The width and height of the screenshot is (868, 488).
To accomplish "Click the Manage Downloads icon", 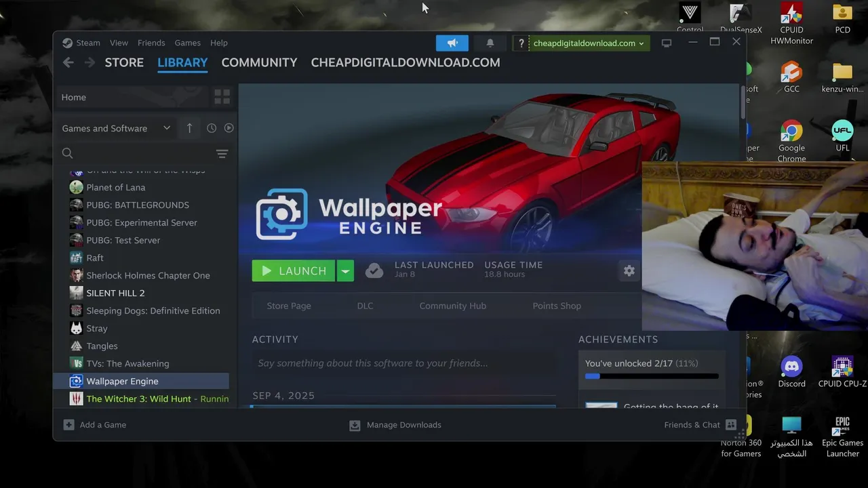I will [x=355, y=425].
